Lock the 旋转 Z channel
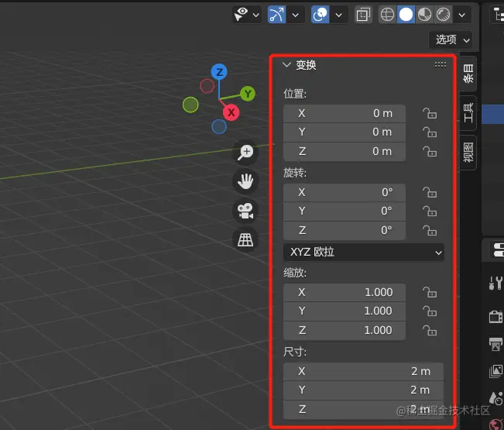This screenshot has height=430, width=504. click(430, 230)
